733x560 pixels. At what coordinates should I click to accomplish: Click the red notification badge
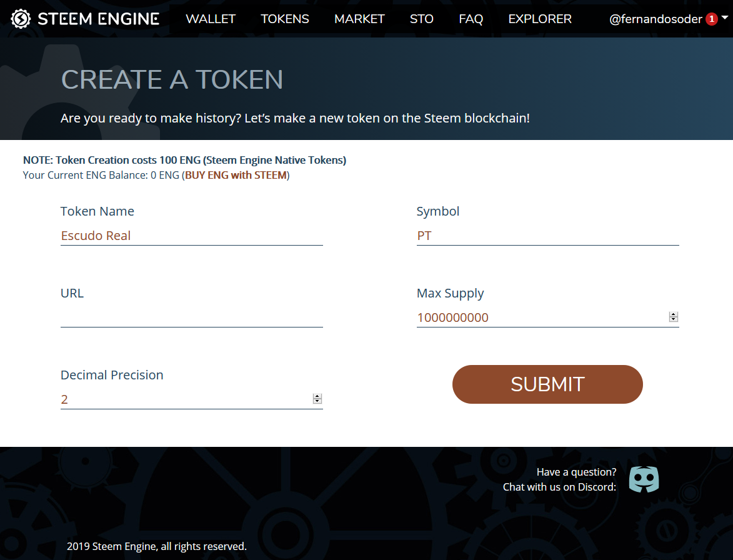pos(712,19)
